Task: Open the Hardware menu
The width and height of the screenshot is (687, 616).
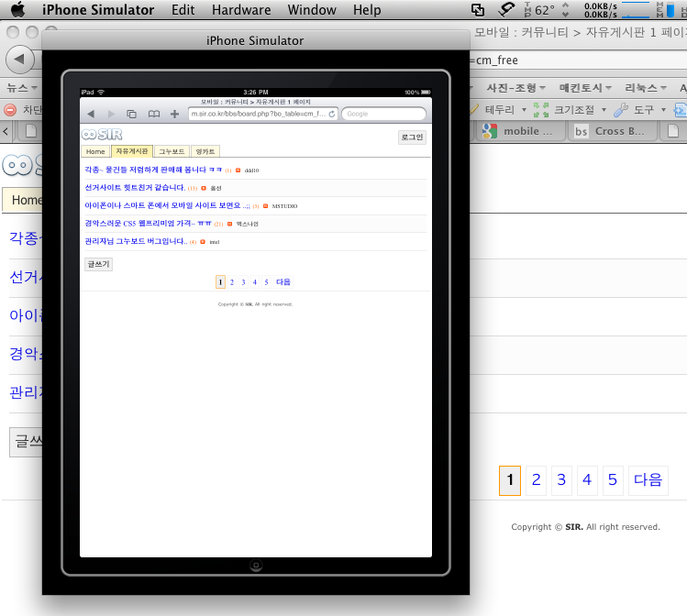Action: click(x=241, y=10)
